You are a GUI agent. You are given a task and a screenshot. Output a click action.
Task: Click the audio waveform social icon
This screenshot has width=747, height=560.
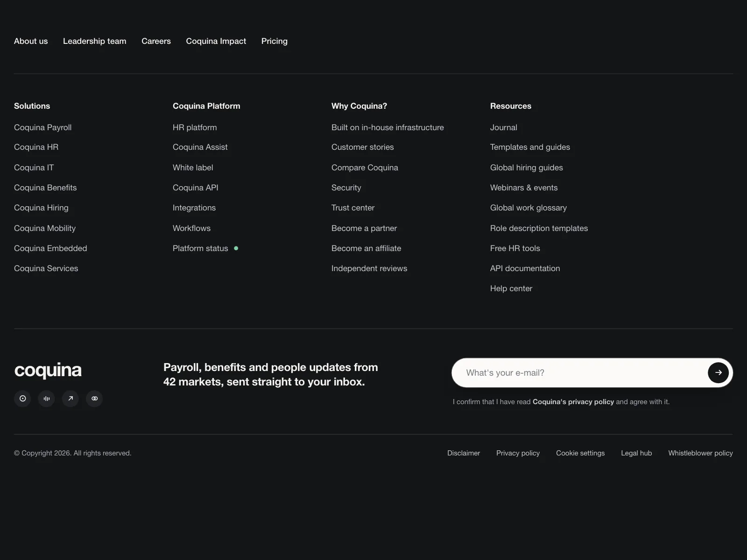tap(47, 399)
